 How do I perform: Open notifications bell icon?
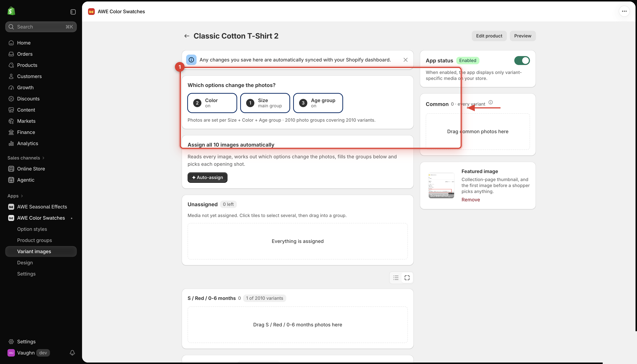click(x=72, y=353)
